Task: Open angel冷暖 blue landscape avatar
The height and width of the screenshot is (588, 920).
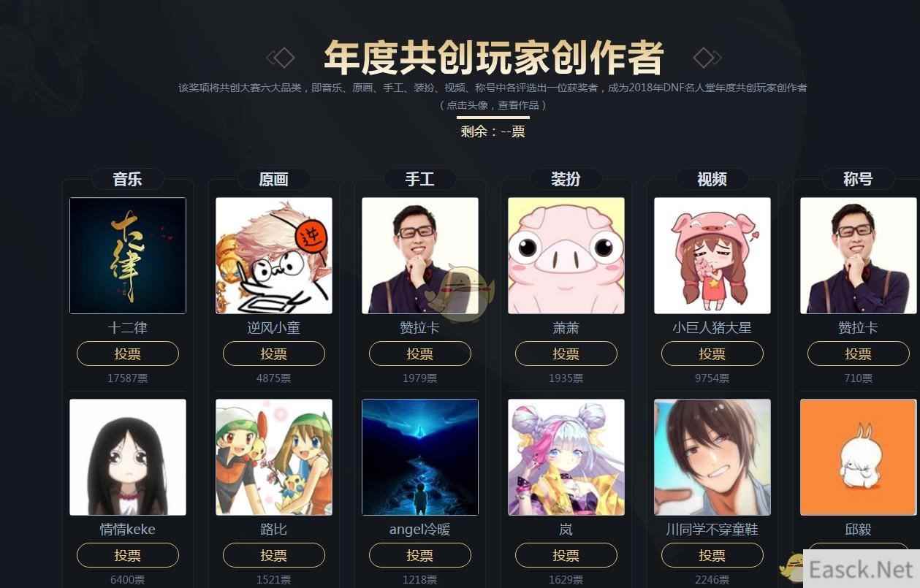Action: [420, 457]
